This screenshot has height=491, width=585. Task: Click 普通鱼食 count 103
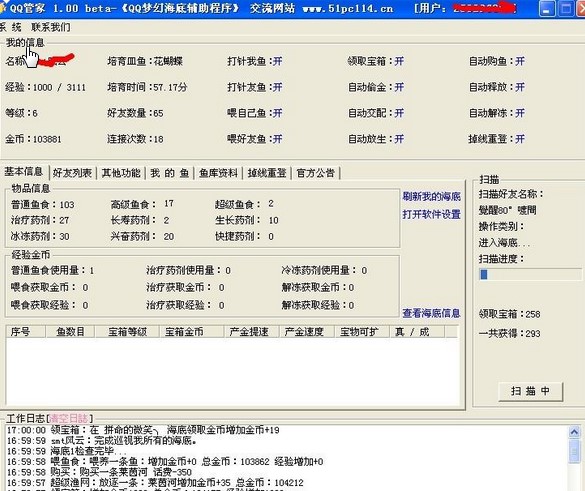67,205
